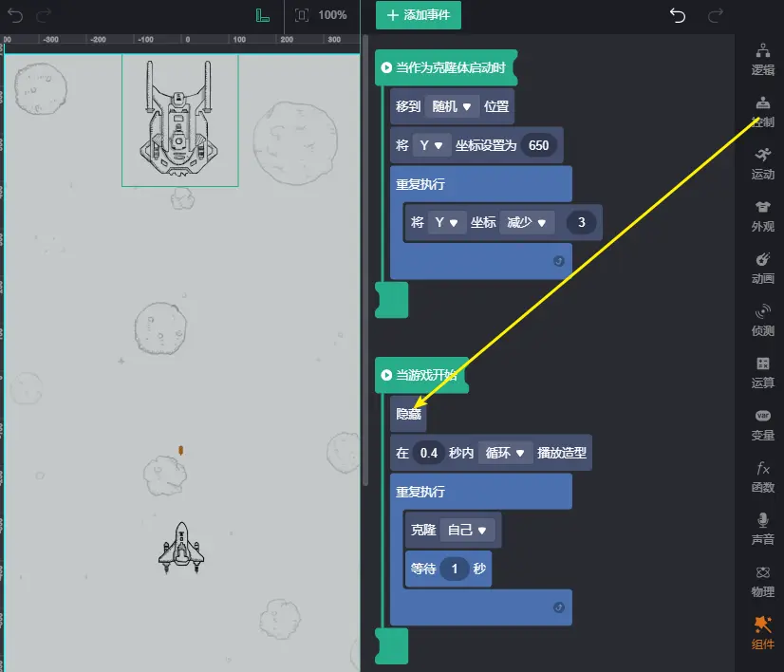Click play icon on 当游戏开始 block
Screen dimensions: 784x672
pyautogui.click(x=386, y=375)
